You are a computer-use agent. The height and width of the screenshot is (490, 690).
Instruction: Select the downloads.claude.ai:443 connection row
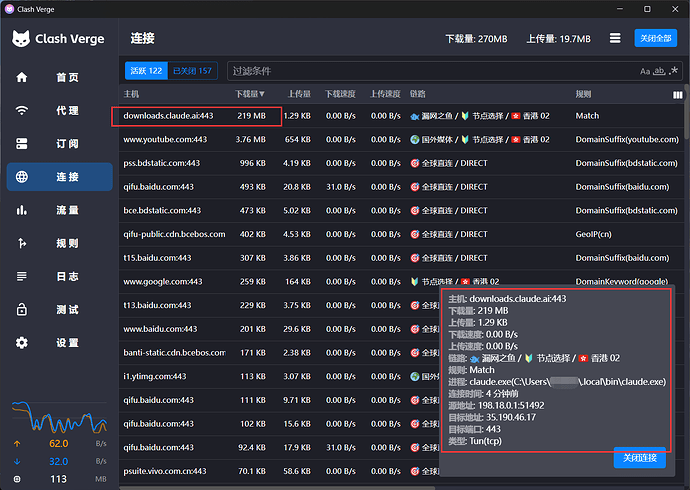click(401, 116)
